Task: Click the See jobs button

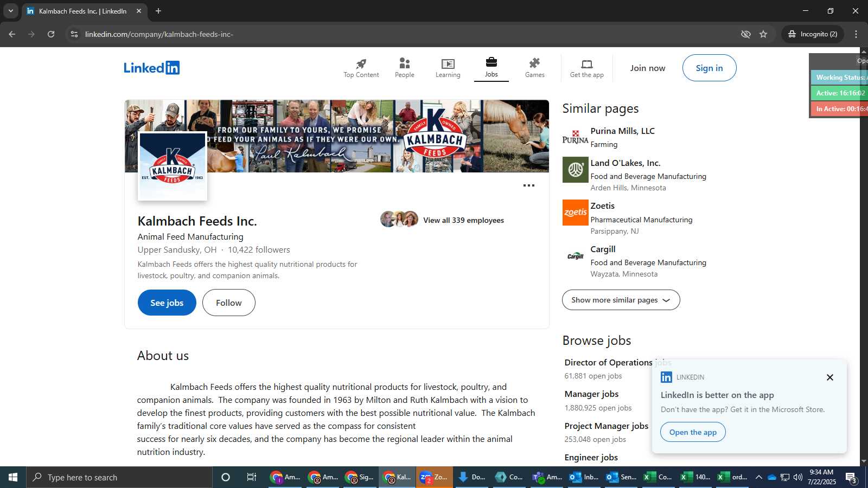Action: [167, 303]
